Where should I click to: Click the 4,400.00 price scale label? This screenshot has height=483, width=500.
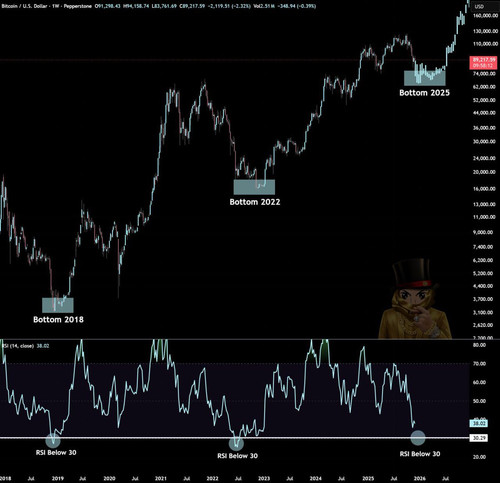pyautogui.click(x=484, y=286)
